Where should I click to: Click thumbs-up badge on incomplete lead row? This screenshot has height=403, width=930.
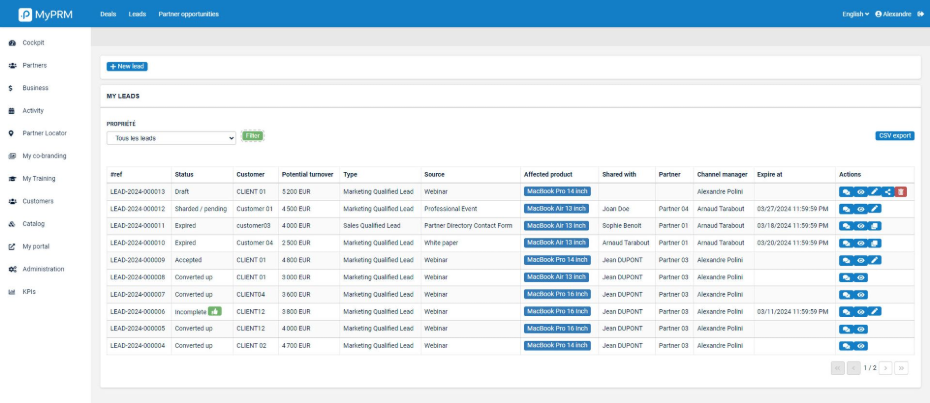tap(213, 311)
